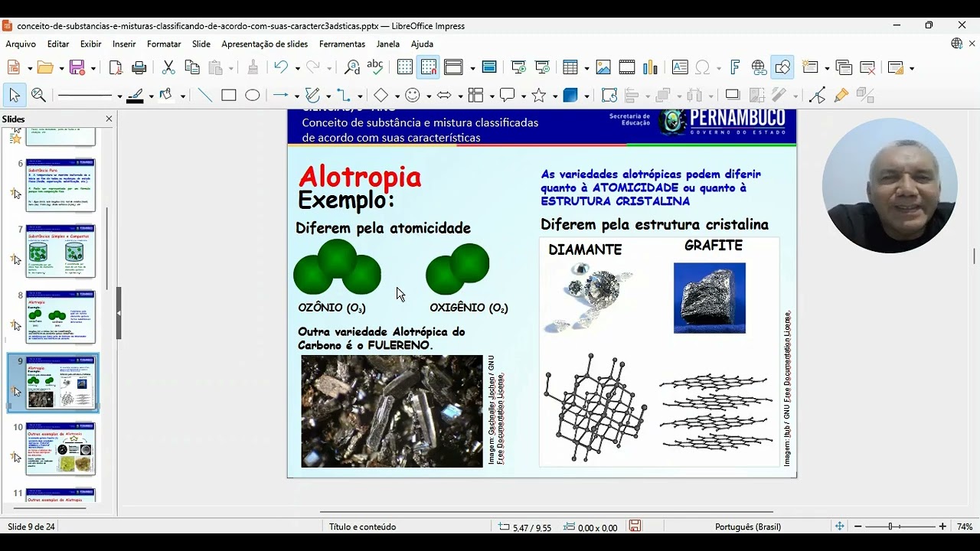Close the Slides panel

coord(109,119)
